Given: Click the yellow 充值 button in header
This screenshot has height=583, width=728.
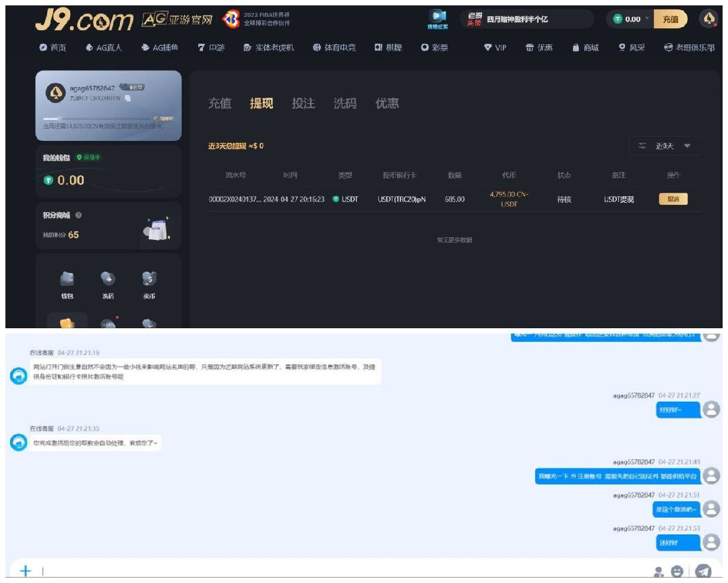Looking at the screenshot, I should point(670,20).
